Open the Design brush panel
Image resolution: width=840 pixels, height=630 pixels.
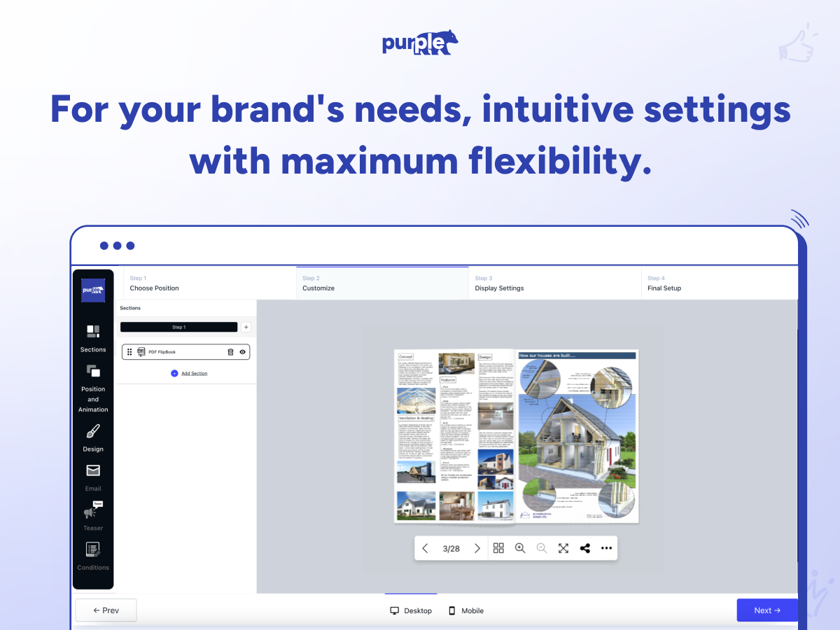pyautogui.click(x=93, y=438)
